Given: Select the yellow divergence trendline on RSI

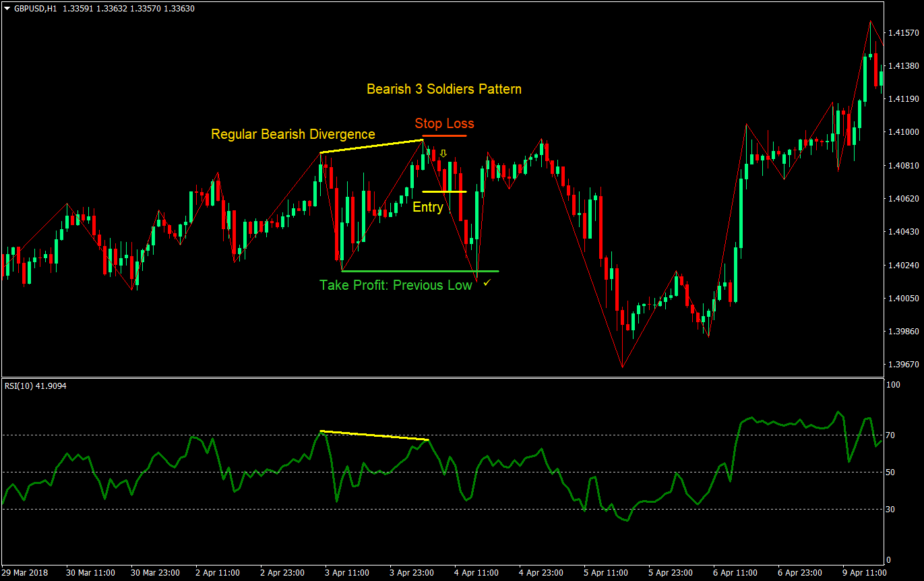Looking at the screenshot, I should click(x=374, y=435).
